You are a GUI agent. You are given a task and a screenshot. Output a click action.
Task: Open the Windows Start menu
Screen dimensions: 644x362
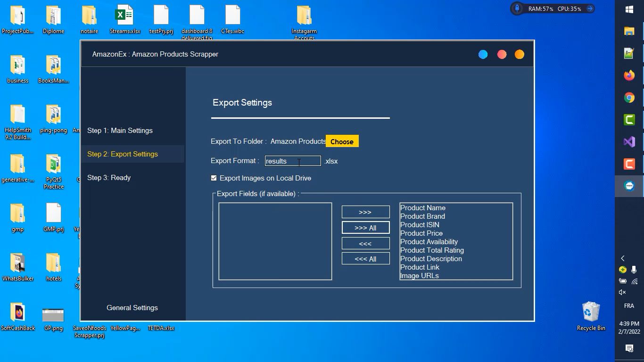click(x=629, y=9)
